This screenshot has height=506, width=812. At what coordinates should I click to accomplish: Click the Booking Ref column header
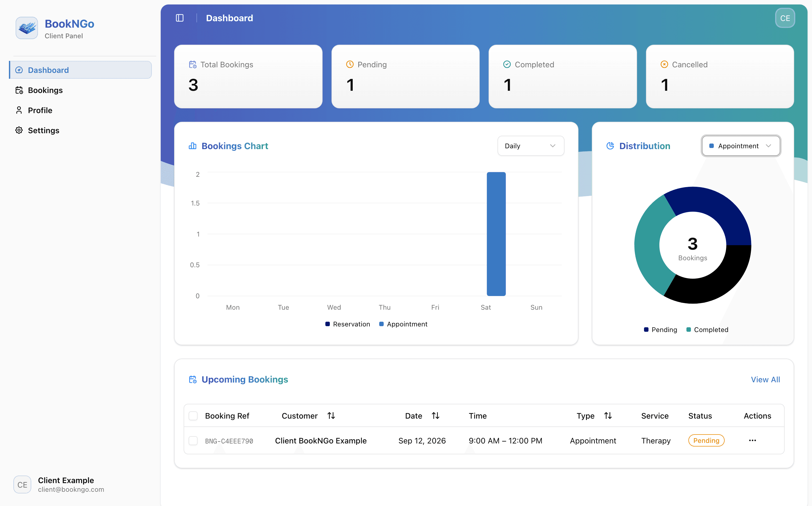[227, 416]
